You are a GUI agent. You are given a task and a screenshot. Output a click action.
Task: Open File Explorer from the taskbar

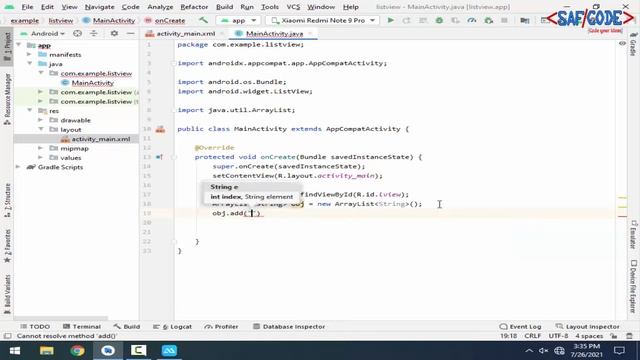(47, 351)
